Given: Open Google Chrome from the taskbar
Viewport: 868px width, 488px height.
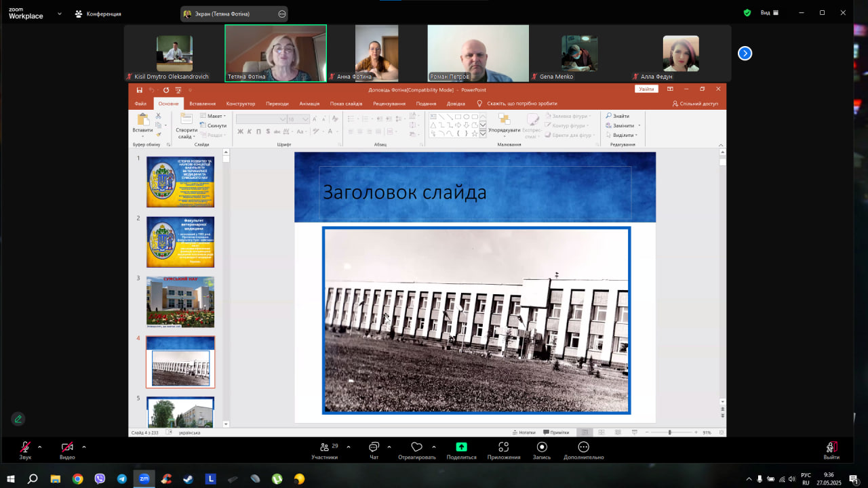Looking at the screenshot, I should (78, 479).
